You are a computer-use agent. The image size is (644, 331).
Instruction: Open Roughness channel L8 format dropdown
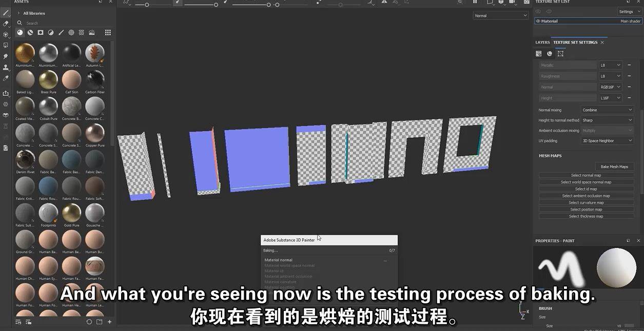coord(611,76)
